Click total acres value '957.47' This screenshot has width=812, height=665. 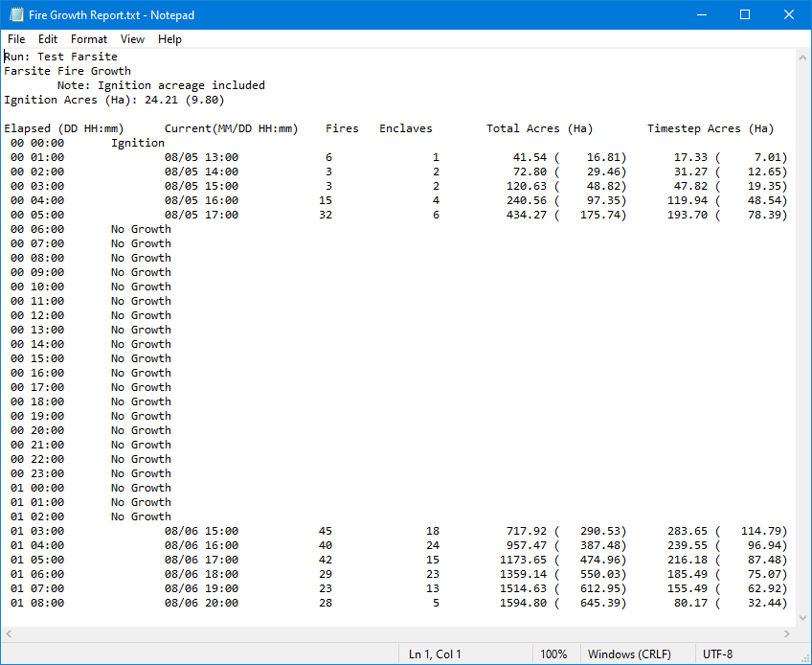click(x=526, y=545)
